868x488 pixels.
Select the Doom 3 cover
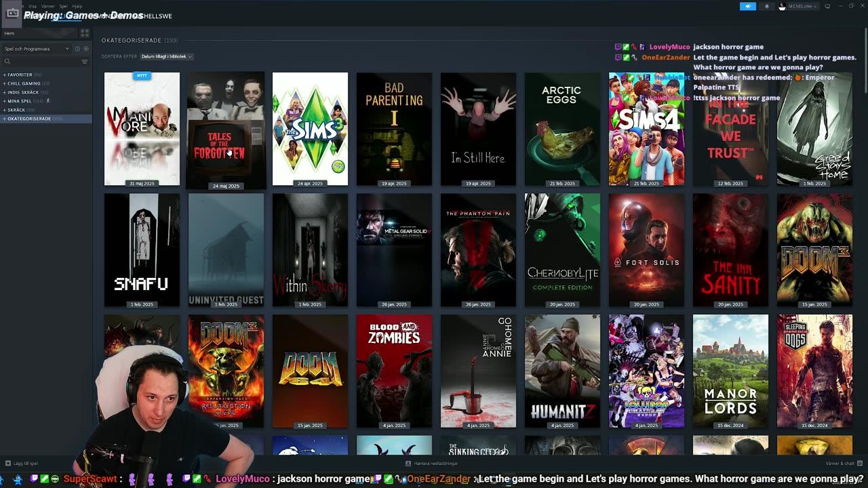pyautogui.click(x=814, y=250)
